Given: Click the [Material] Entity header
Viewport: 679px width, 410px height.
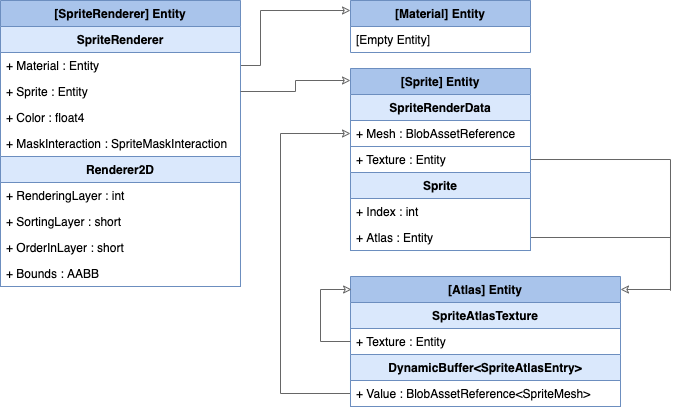Looking at the screenshot, I should pos(439,14).
